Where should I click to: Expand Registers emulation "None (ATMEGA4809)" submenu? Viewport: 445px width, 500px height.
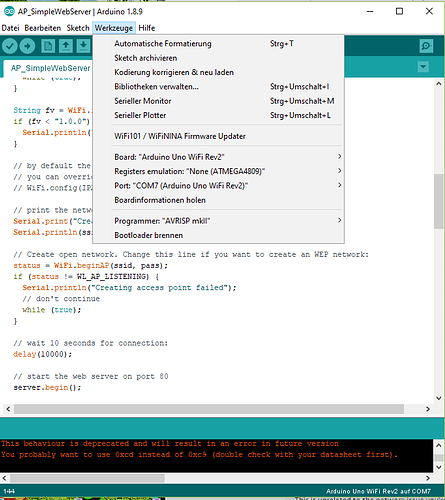(228, 171)
